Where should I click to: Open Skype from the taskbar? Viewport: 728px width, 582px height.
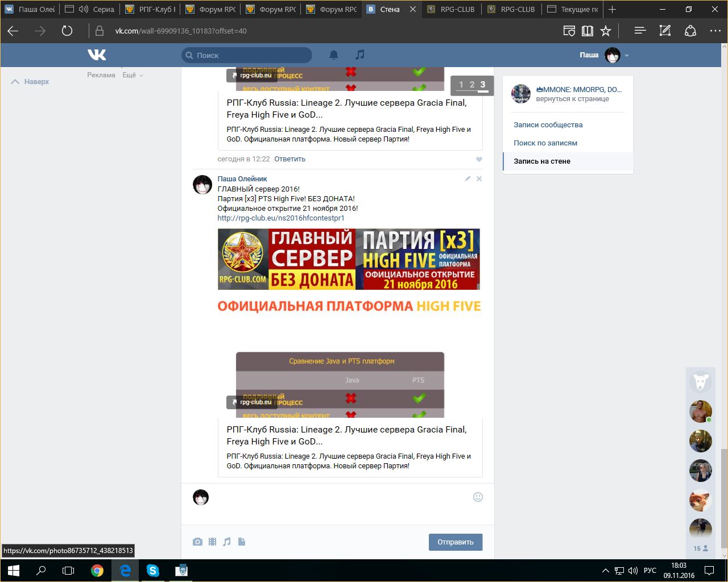click(153, 571)
